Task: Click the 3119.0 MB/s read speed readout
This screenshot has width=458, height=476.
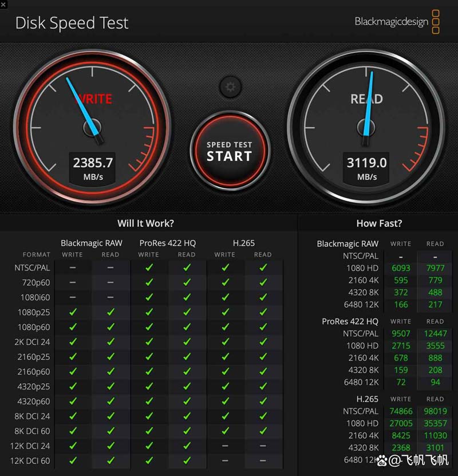Action: (x=366, y=168)
